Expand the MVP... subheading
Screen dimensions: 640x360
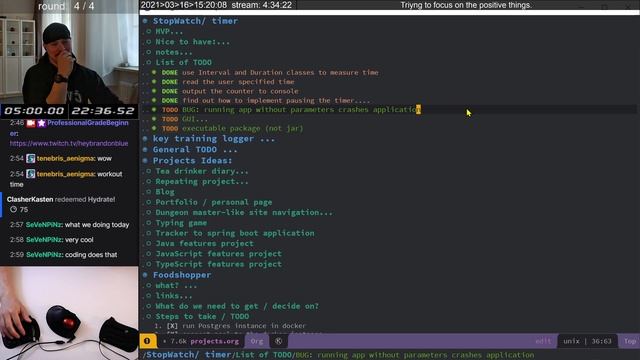pyautogui.click(x=169, y=31)
